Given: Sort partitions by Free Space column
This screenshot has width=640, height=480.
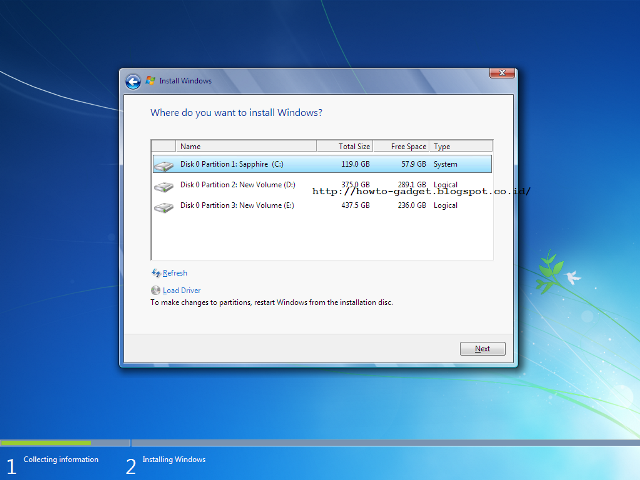Looking at the screenshot, I should point(401,146).
